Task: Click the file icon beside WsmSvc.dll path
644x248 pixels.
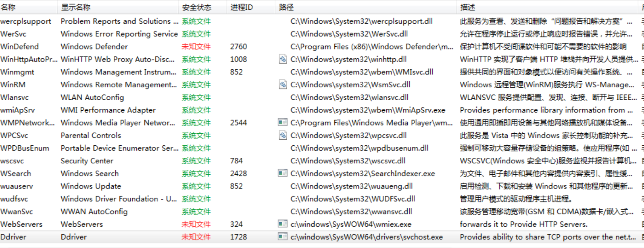Action: click(x=283, y=85)
